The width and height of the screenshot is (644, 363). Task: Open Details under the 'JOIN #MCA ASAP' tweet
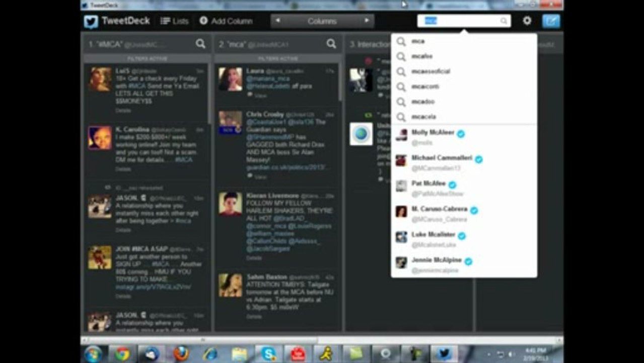[123, 296]
